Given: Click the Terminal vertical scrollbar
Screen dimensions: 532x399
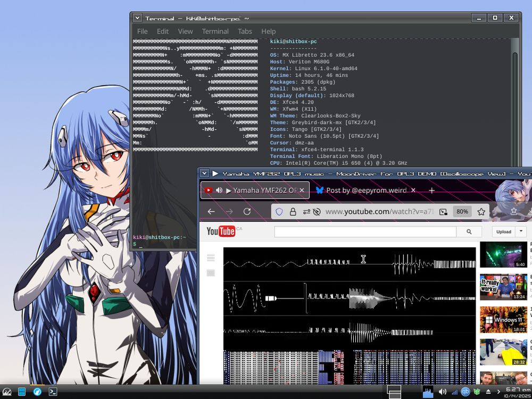Looking at the screenshot, I should (514, 109).
